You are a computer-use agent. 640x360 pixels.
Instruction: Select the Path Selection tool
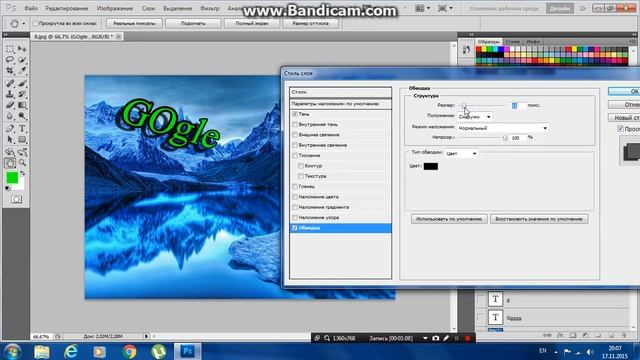coord(10,139)
